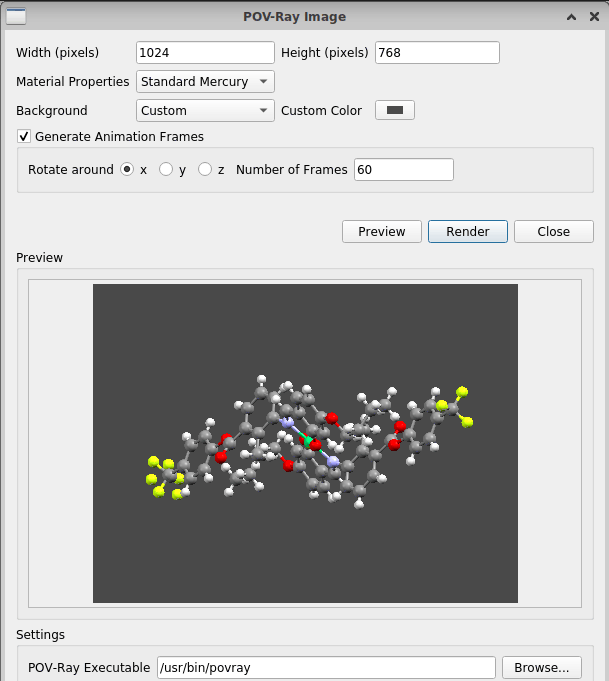The width and height of the screenshot is (609, 681).
Task: Select the x rotation axis radio button
Action: point(127,170)
